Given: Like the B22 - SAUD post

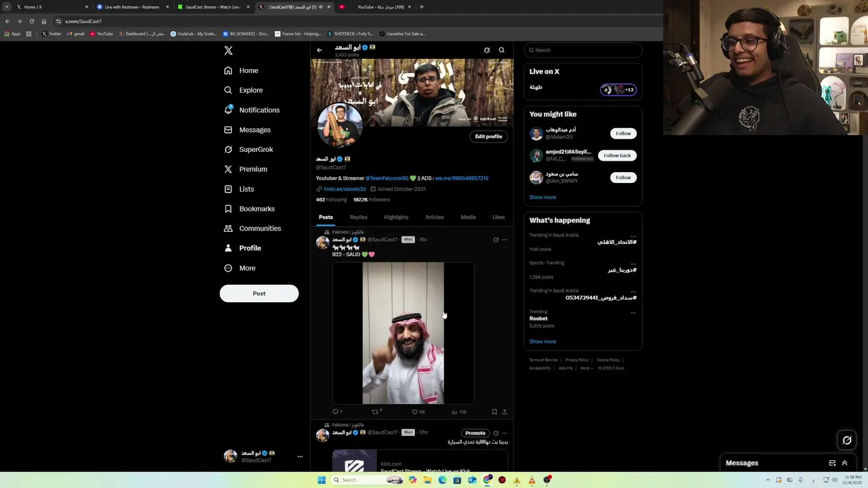Looking at the screenshot, I should (x=418, y=412).
